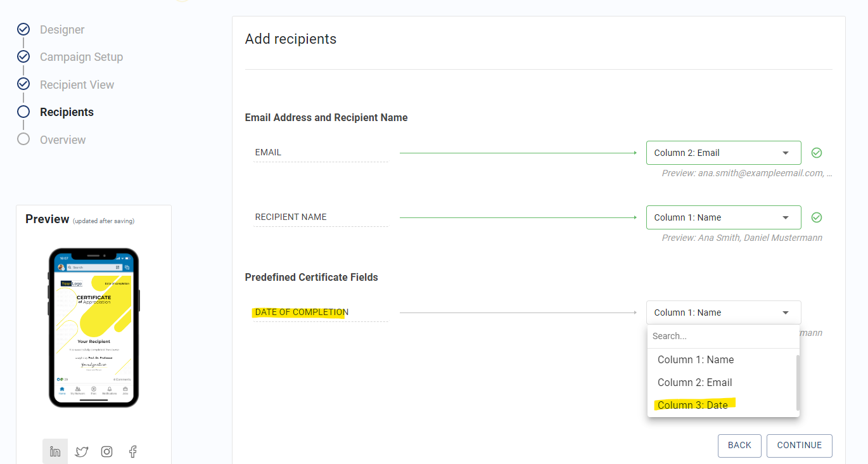
Task: Choose 'Column 3: Date' from the list
Action: coord(692,405)
